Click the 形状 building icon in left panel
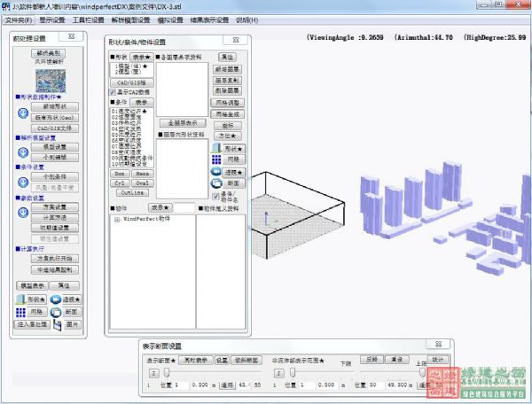532x404 pixels. (22, 300)
